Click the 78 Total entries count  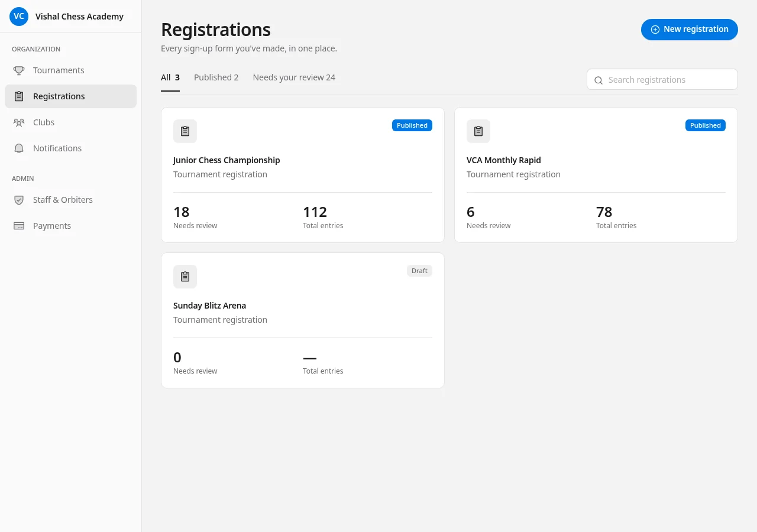[x=604, y=212]
